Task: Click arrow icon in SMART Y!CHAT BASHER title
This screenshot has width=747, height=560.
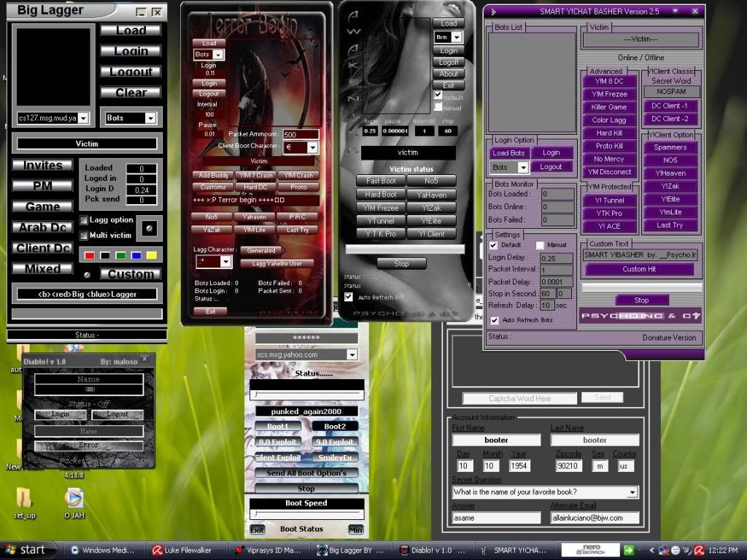Action: coord(494,12)
